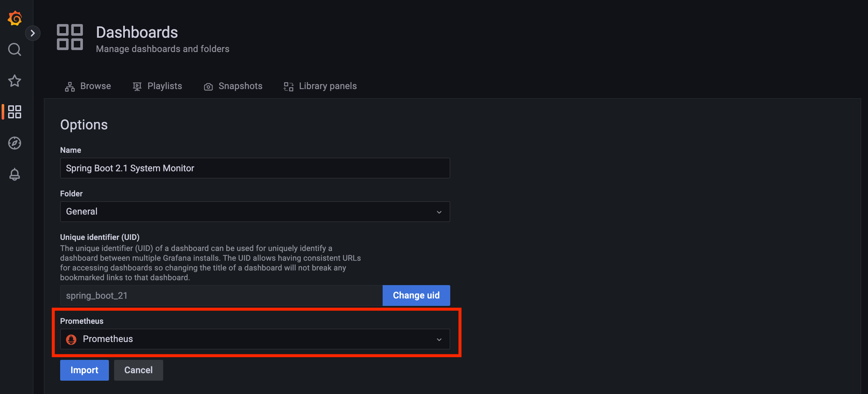Switch to the Browse tab

click(88, 86)
